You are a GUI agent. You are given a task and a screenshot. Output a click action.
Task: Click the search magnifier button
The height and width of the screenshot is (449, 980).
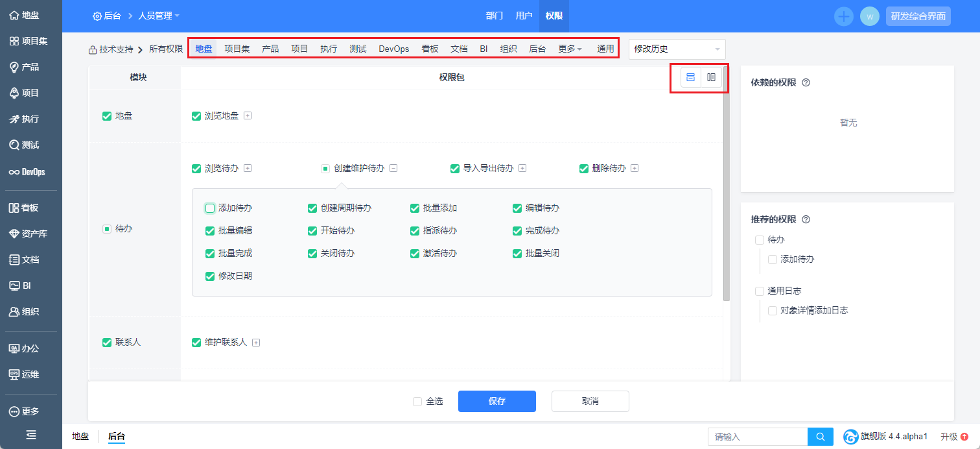point(820,437)
